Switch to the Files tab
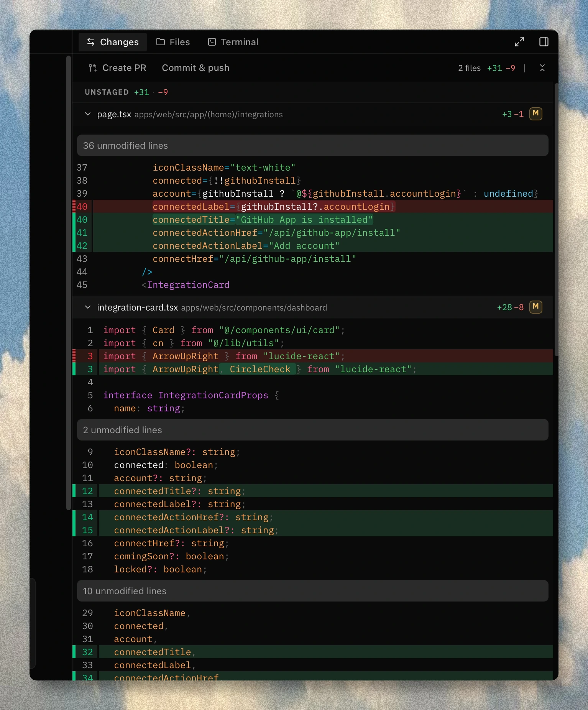Viewport: 588px width, 710px height. [x=173, y=42]
